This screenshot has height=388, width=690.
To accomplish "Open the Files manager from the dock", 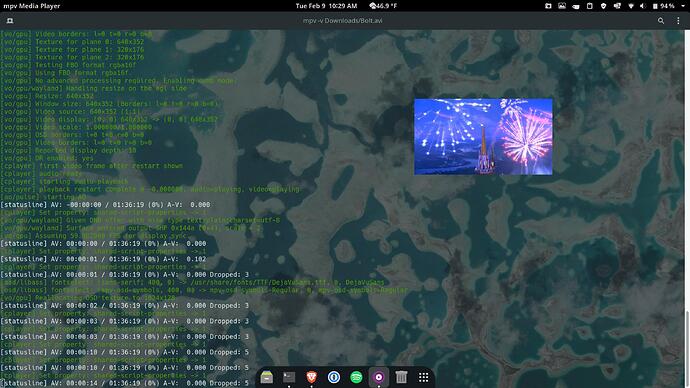I will [x=267, y=377].
